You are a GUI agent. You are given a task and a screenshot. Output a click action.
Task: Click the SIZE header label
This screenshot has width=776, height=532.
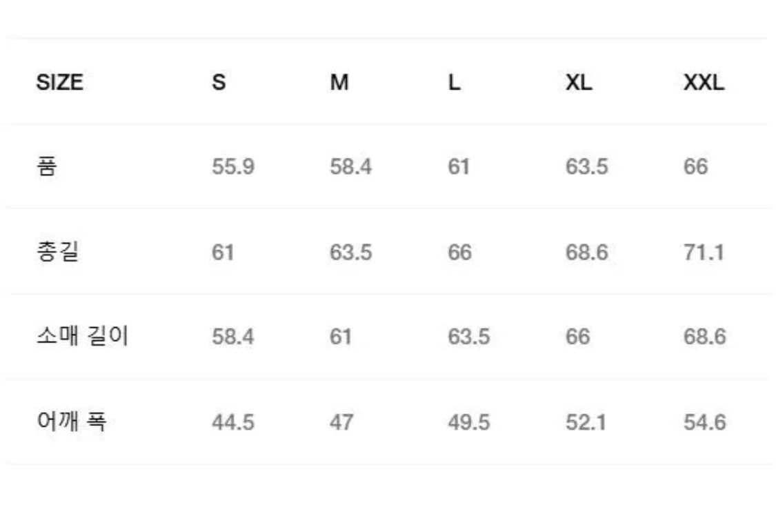tap(59, 83)
